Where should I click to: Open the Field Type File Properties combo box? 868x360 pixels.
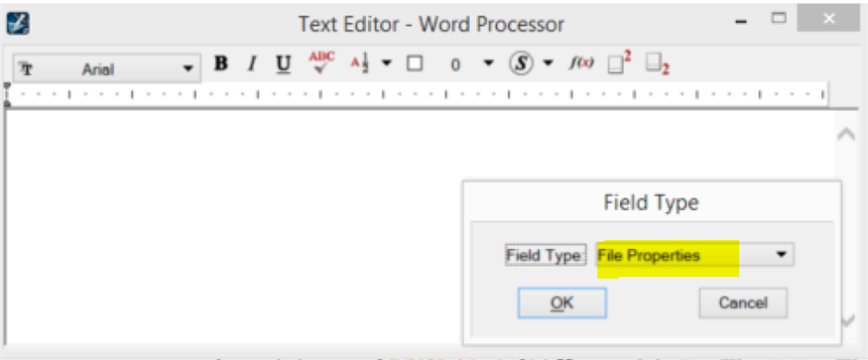(x=695, y=254)
